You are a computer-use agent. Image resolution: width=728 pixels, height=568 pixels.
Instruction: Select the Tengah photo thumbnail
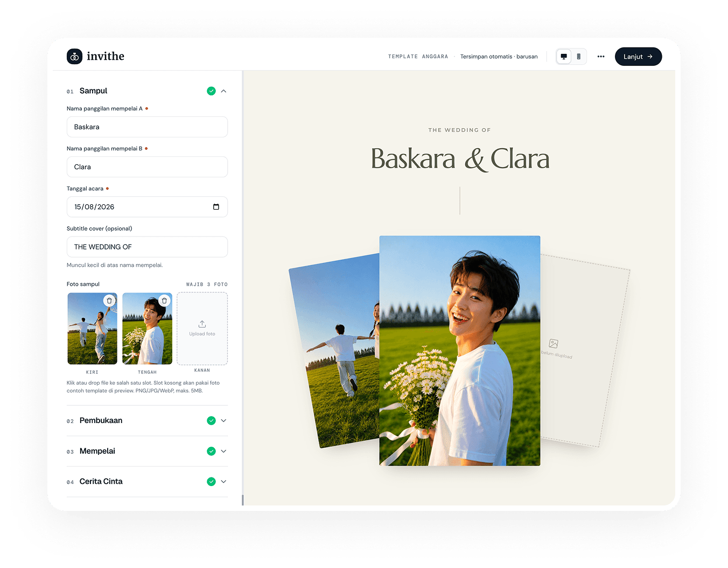point(147,329)
